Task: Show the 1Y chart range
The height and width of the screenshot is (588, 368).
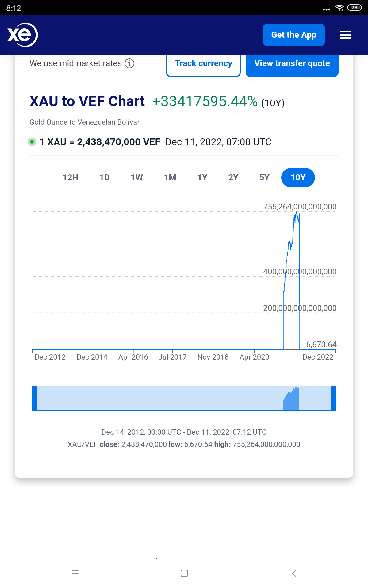Action: (x=202, y=178)
